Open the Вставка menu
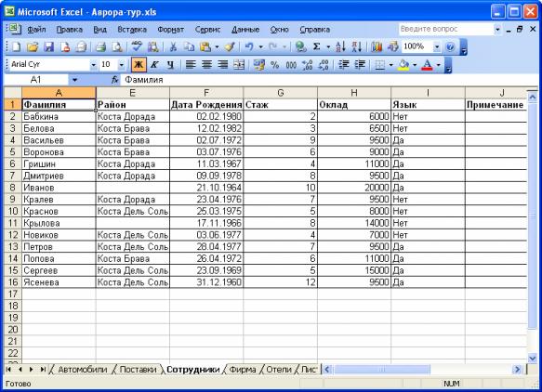This screenshot has height=392, width=542. click(x=132, y=30)
